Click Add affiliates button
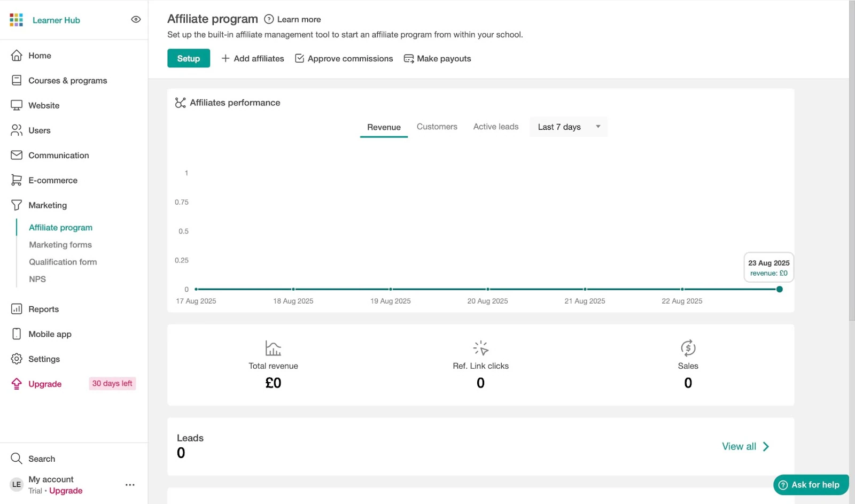 click(x=253, y=58)
